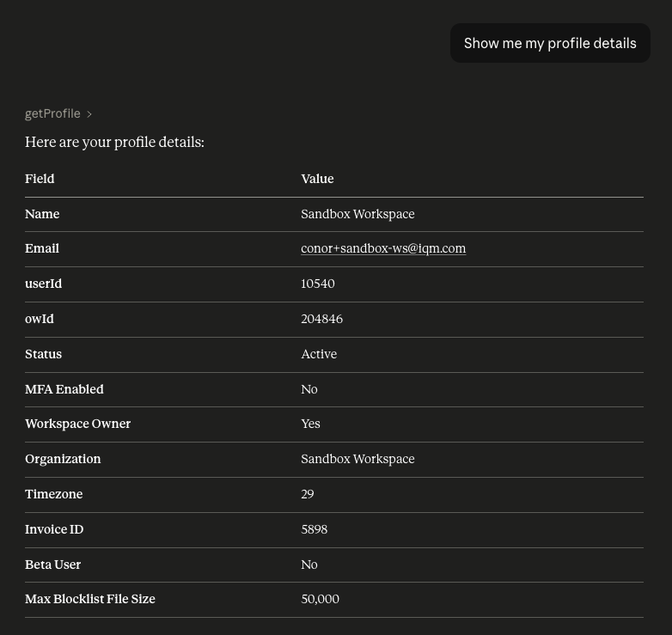
Task: Click the 'Beta User' field label
Action: point(52,565)
